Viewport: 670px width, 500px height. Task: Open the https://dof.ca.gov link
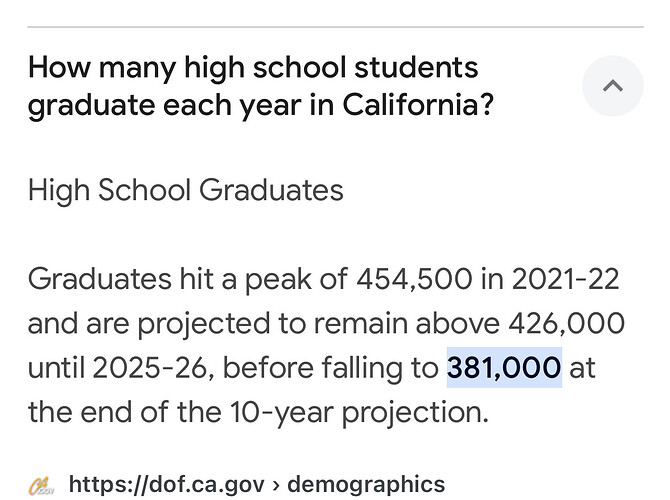(167, 485)
